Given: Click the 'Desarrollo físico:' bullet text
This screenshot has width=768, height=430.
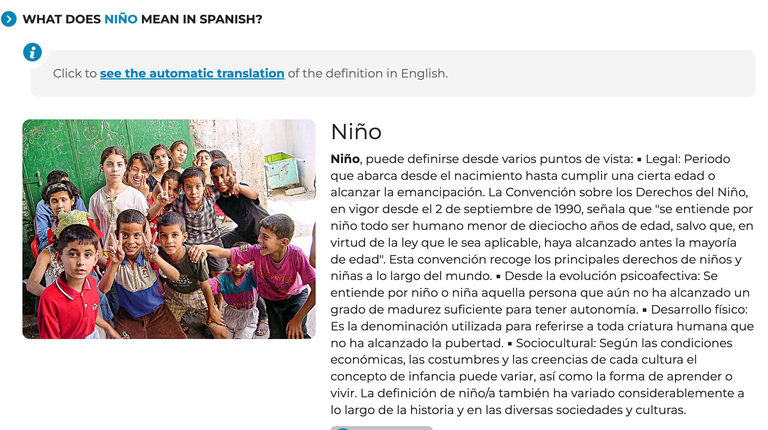Looking at the screenshot, I should (699, 310).
